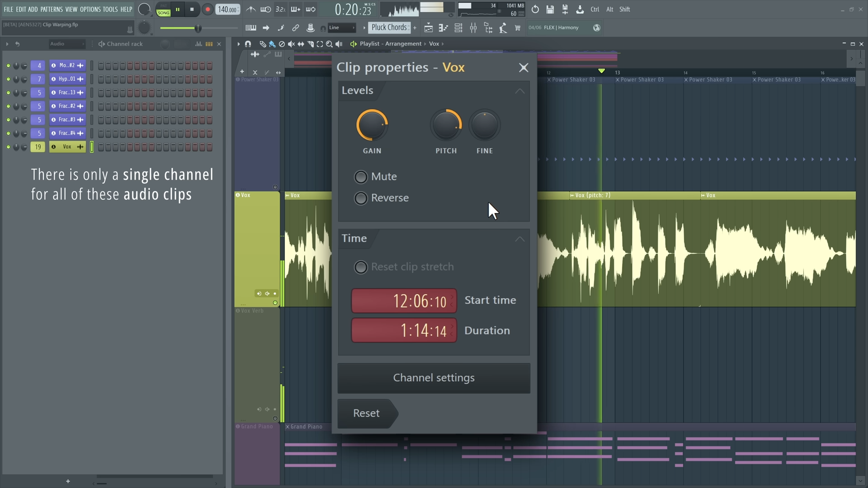Open the OPTIONS menu

pyautogui.click(x=90, y=9)
